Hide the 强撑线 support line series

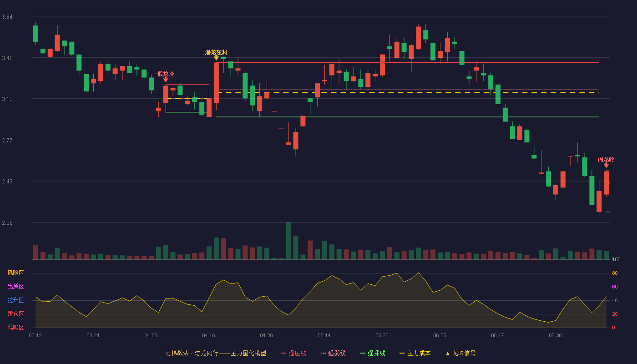click(373, 353)
